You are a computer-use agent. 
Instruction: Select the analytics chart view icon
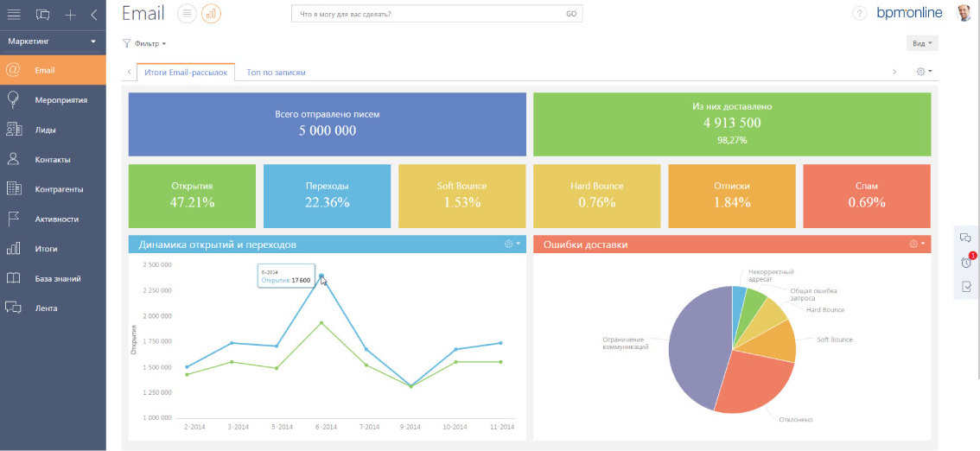pyautogui.click(x=211, y=14)
